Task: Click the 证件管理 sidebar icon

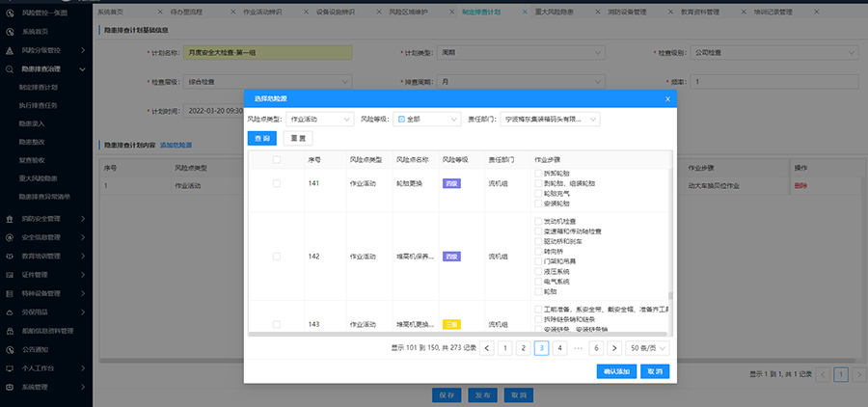Action: [10, 275]
